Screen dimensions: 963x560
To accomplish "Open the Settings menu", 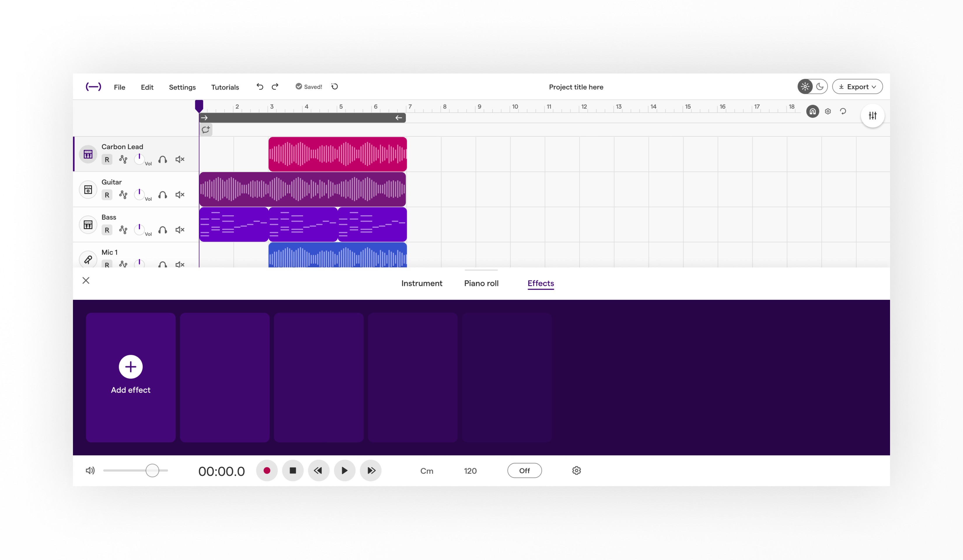I will [182, 87].
